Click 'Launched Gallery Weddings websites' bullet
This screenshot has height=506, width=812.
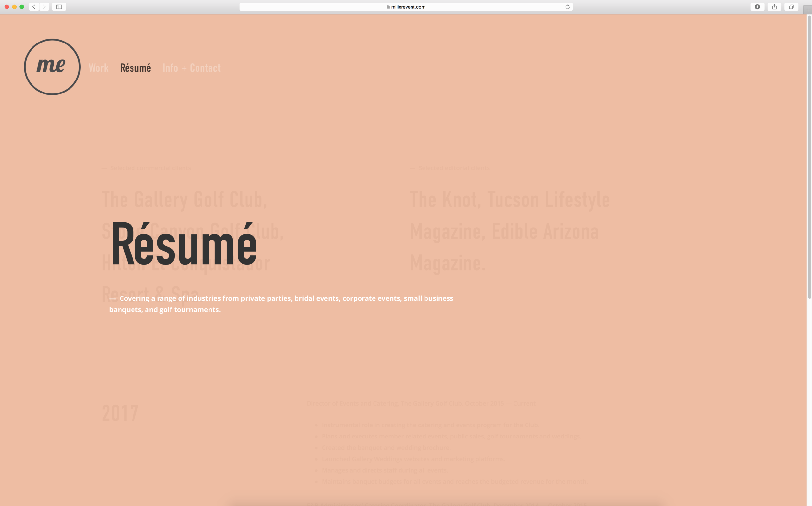coord(413,459)
